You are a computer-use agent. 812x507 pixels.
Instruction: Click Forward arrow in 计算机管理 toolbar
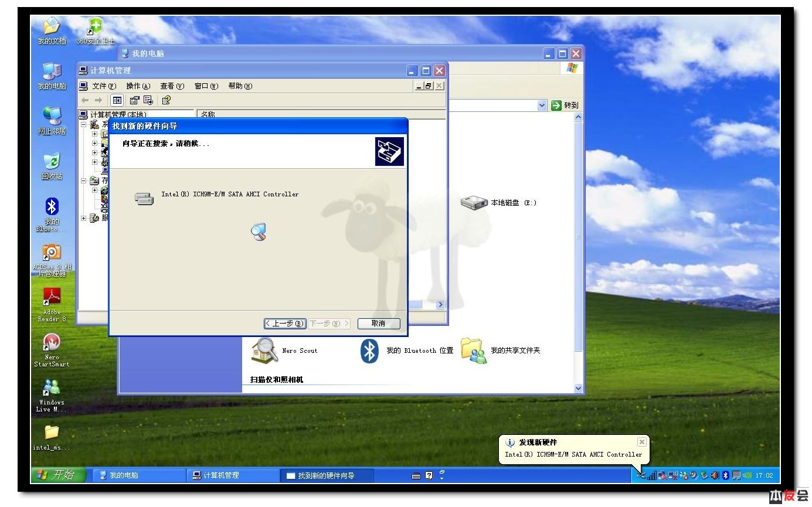(x=98, y=100)
